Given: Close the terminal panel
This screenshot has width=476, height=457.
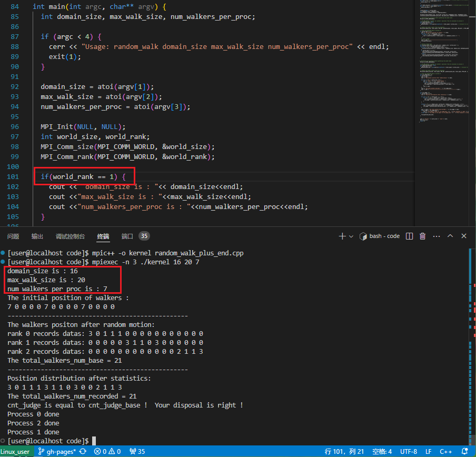Looking at the screenshot, I should click(x=464, y=236).
